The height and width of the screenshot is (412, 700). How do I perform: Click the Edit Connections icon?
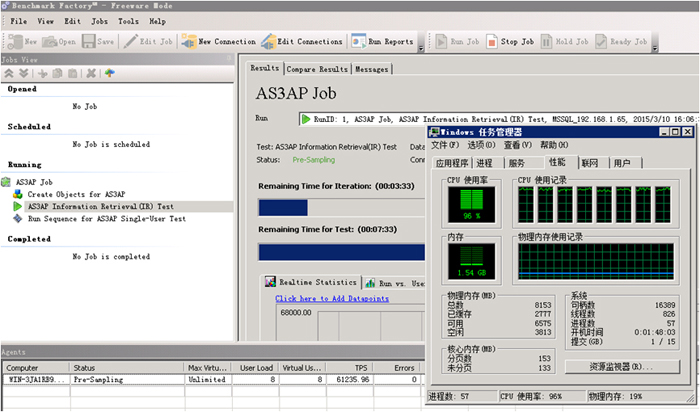[268, 42]
